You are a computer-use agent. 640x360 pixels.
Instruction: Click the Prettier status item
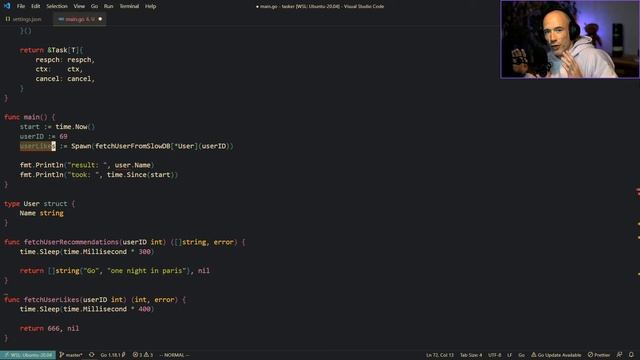coord(599,355)
